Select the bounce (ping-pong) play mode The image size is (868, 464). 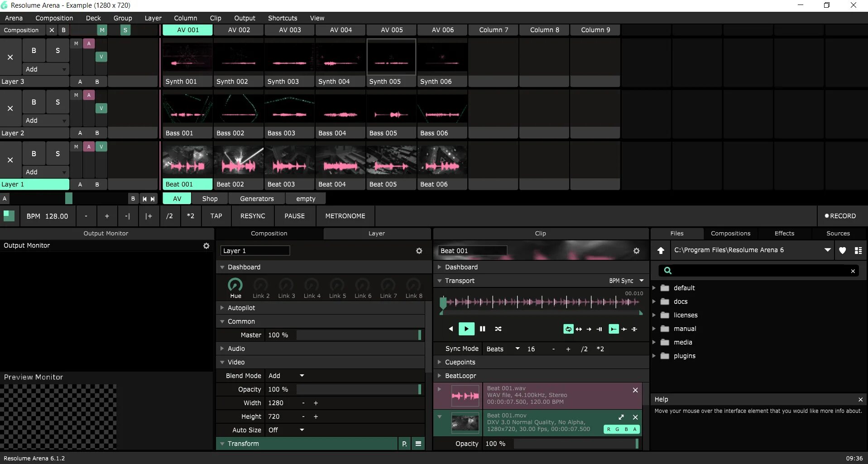click(579, 329)
